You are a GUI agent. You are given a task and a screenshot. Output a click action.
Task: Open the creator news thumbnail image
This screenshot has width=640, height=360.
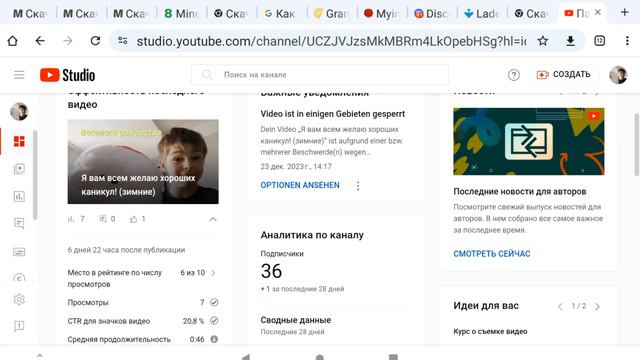point(529,141)
